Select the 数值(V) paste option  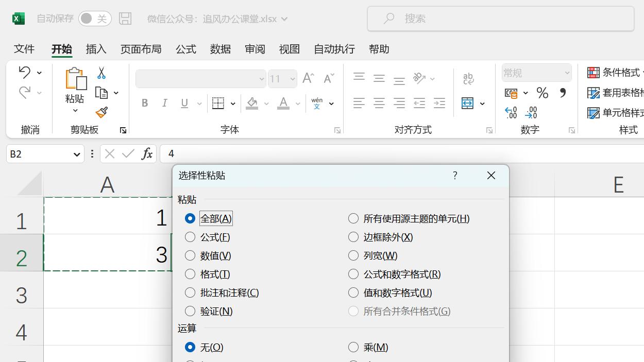(x=190, y=255)
